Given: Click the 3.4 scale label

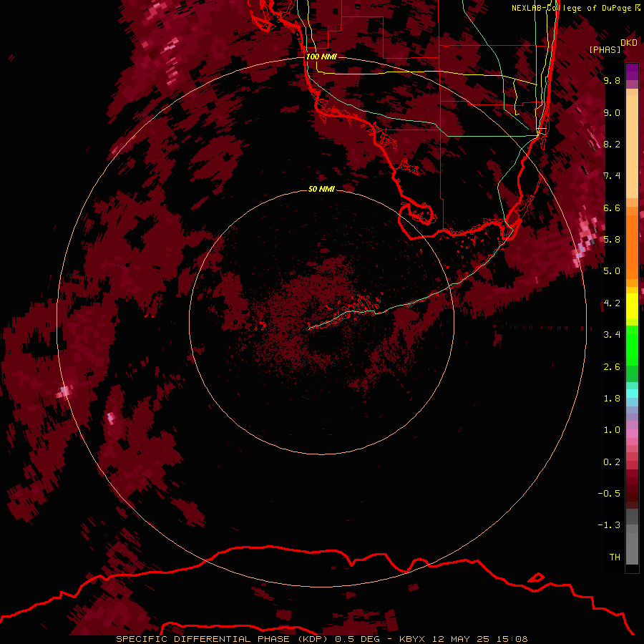Looking at the screenshot, I should pos(612,335).
